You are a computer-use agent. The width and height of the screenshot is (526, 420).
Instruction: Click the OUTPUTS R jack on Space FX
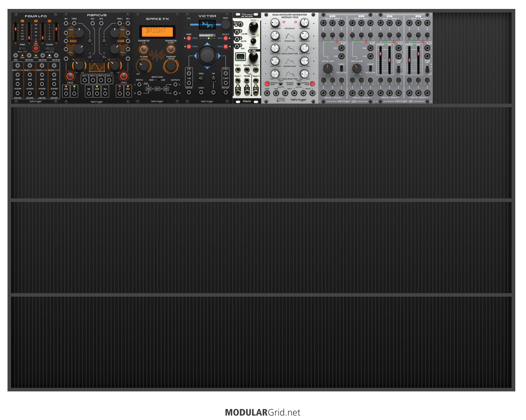click(175, 93)
